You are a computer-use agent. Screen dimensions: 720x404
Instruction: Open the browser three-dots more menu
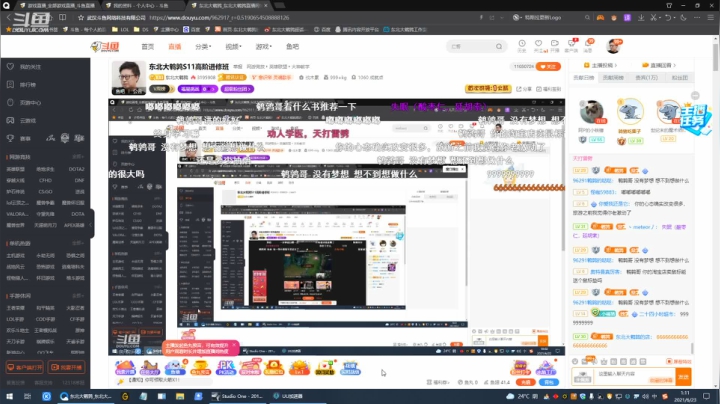[697, 17]
